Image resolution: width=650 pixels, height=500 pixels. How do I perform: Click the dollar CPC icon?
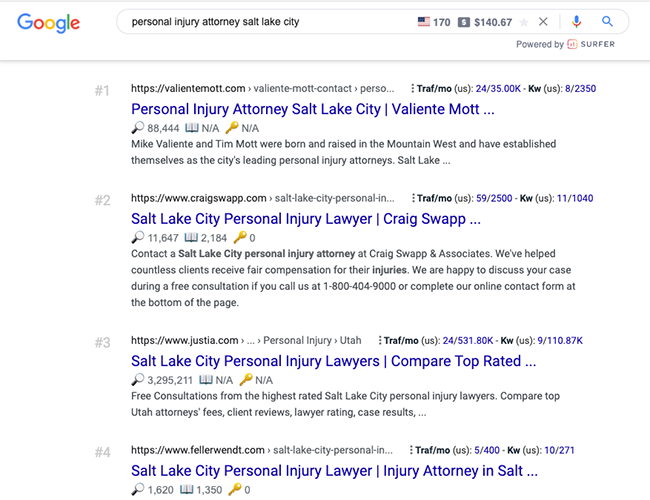[x=465, y=21]
